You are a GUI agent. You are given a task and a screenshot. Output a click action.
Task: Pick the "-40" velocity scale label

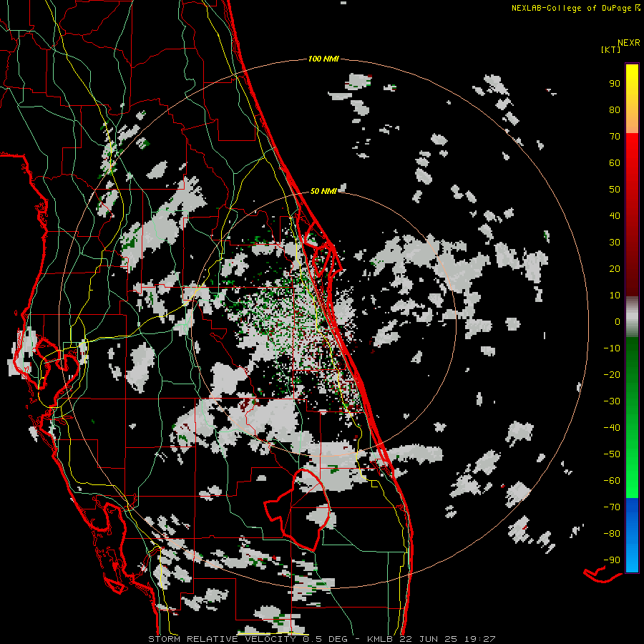[612, 428]
